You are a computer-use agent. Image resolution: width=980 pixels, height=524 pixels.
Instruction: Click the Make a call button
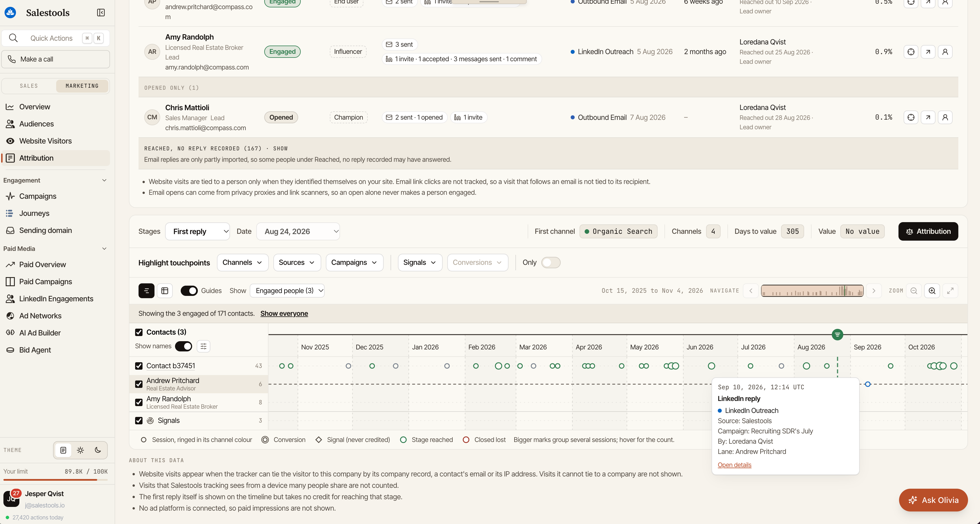point(56,59)
